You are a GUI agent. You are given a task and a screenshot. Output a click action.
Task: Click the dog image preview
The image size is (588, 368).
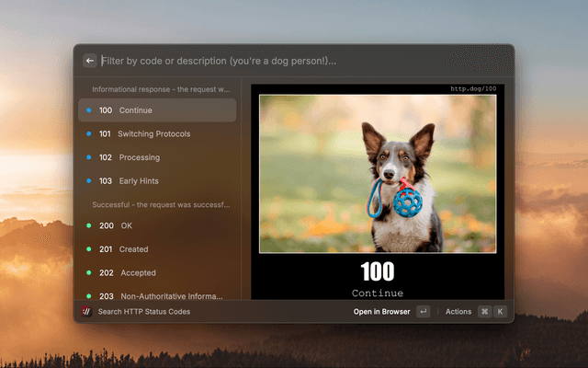(x=378, y=174)
